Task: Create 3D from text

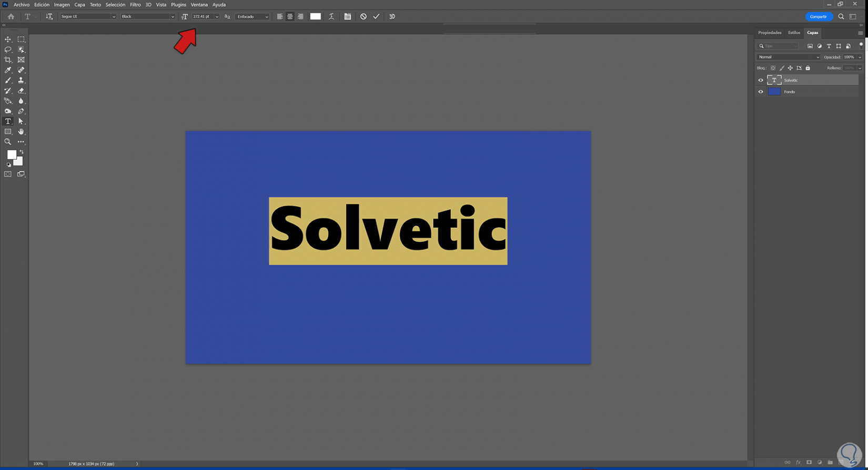Action: [x=392, y=16]
